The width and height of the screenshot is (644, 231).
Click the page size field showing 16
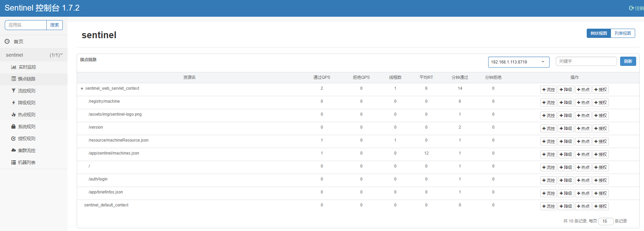(x=606, y=221)
